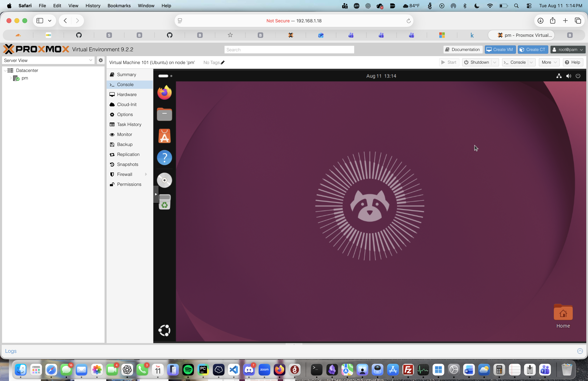The height and width of the screenshot is (381, 588).
Task: Open the Files app in Ubuntu dock
Action: point(164,114)
